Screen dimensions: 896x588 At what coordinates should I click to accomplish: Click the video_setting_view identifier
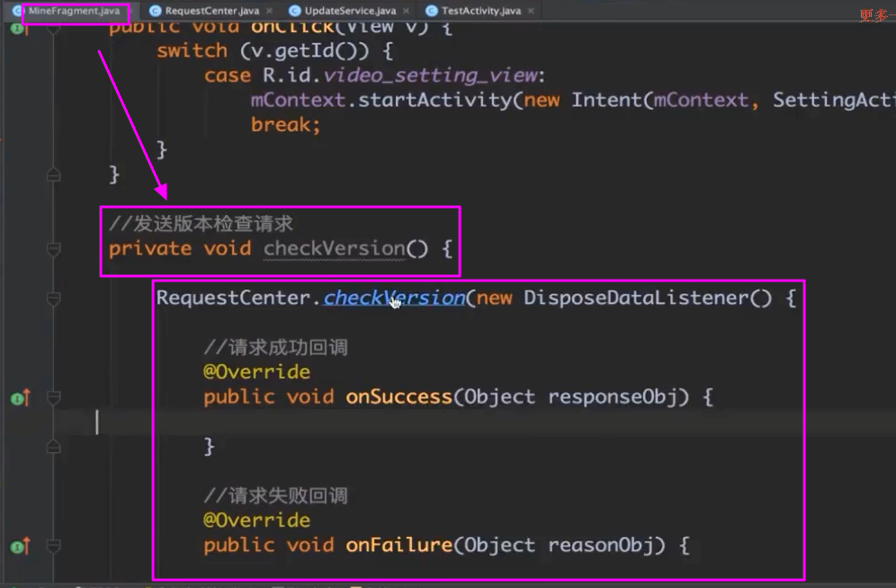click(431, 76)
